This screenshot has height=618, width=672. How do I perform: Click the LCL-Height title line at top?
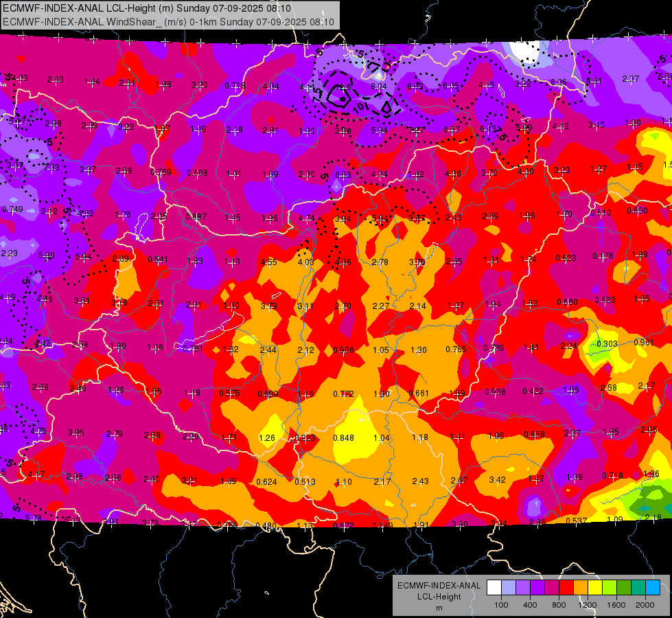click(147, 8)
